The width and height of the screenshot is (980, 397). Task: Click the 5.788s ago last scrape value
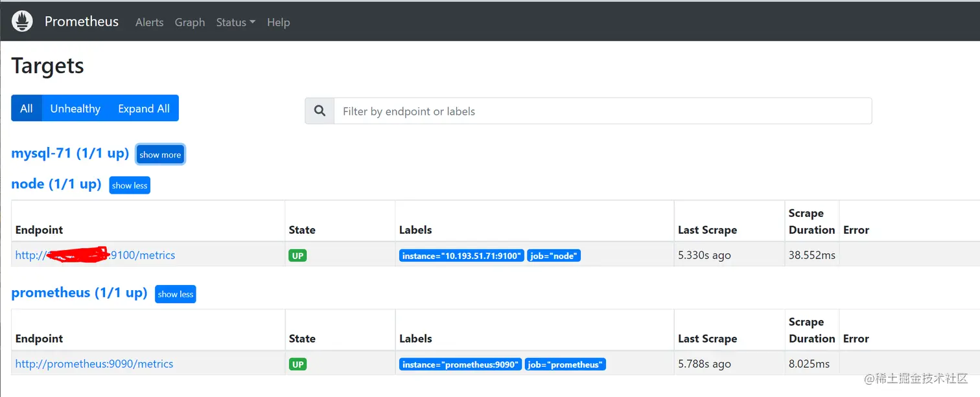click(x=705, y=364)
